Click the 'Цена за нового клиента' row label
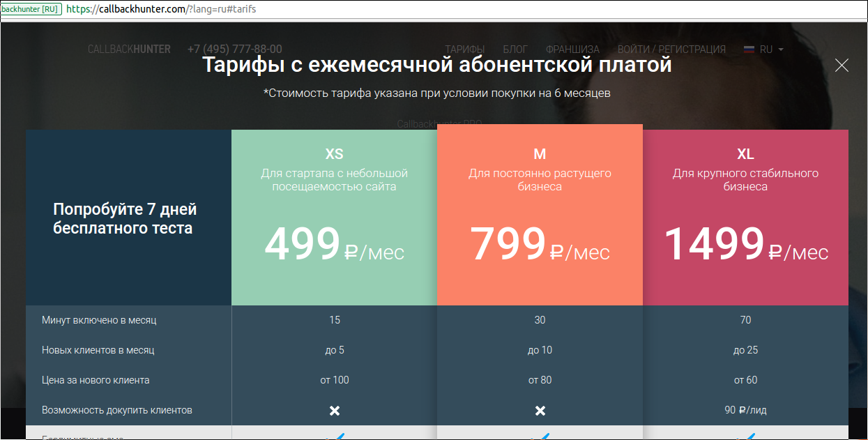The height and width of the screenshot is (440, 868). (96, 380)
